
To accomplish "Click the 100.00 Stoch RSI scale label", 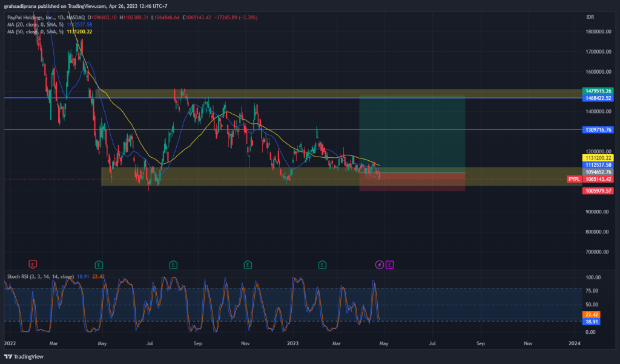I will (x=593, y=278).
